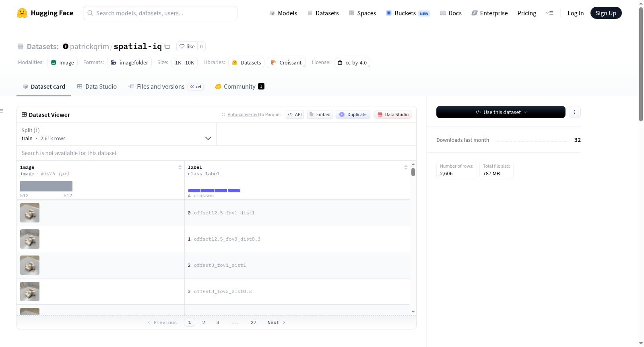
Task: Open the Data Studio tab
Action: pos(97,87)
